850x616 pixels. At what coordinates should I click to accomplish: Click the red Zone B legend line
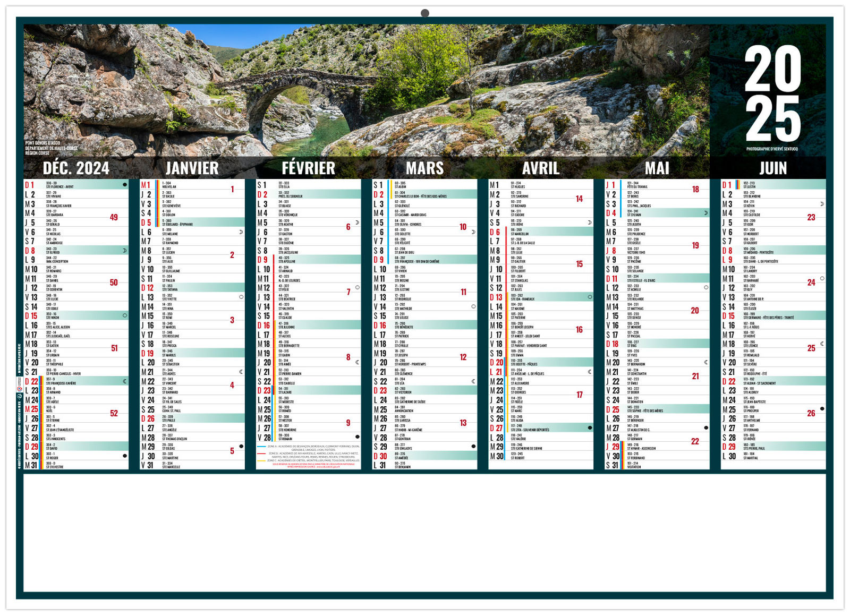[261, 454]
